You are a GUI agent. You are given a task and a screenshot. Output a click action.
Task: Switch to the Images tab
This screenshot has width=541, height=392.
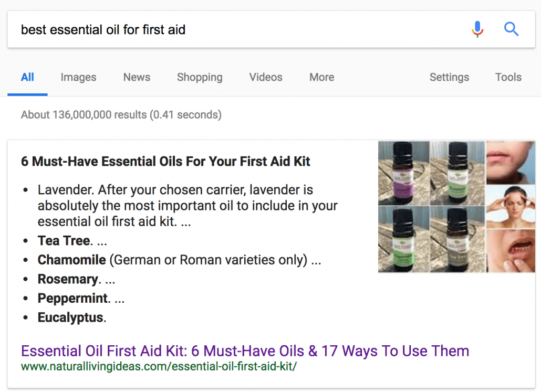point(78,77)
